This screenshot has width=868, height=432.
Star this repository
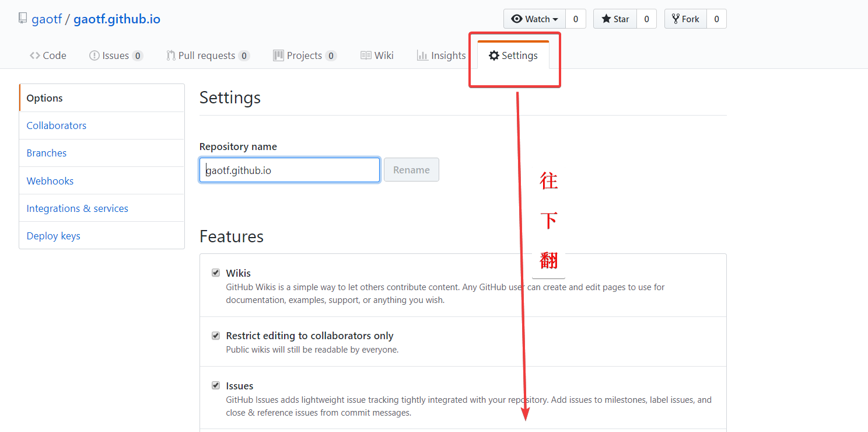(x=615, y=19)
